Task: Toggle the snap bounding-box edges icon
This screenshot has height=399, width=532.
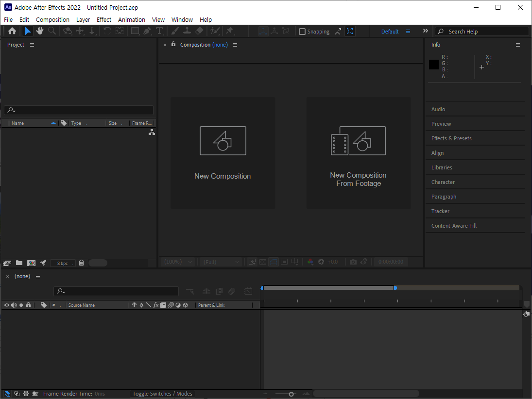Action: 350,32
